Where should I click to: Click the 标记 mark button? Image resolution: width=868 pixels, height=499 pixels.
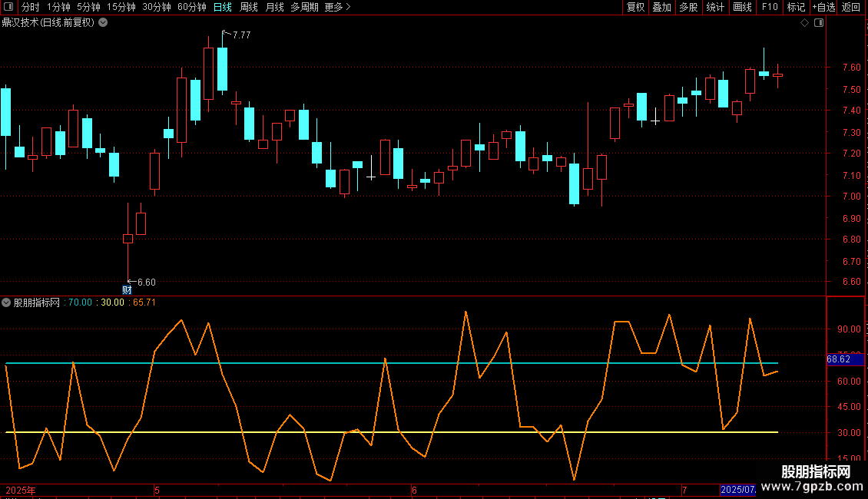point(796,7)
